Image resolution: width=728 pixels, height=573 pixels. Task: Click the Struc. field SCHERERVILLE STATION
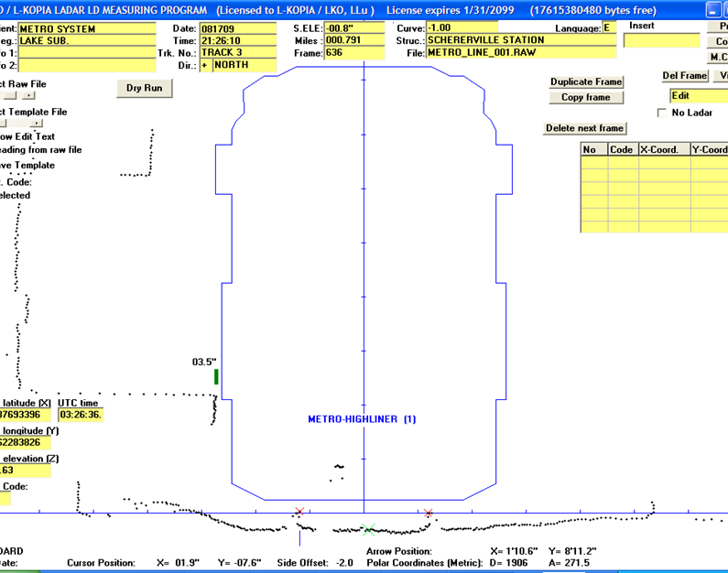point(521,40)
